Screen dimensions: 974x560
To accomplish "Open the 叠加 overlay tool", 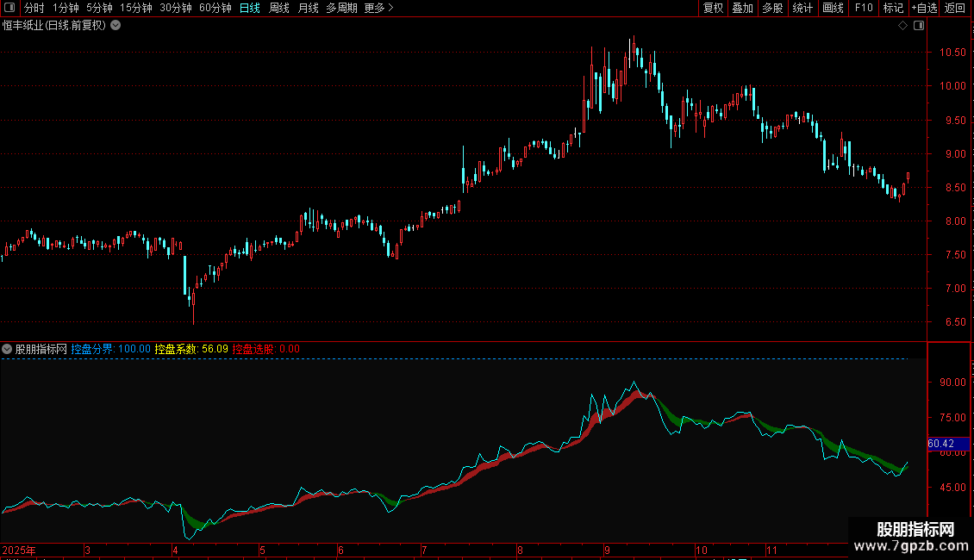I will coord(742,8).
